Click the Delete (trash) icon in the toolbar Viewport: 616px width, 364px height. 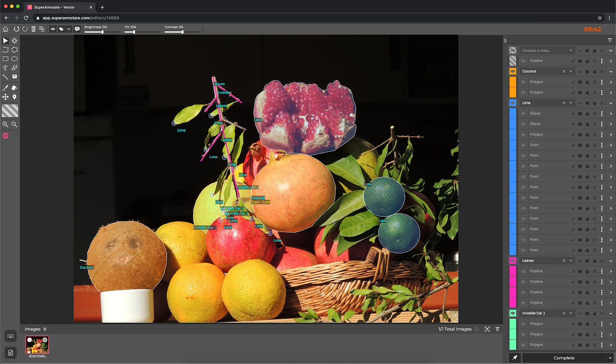33,29
